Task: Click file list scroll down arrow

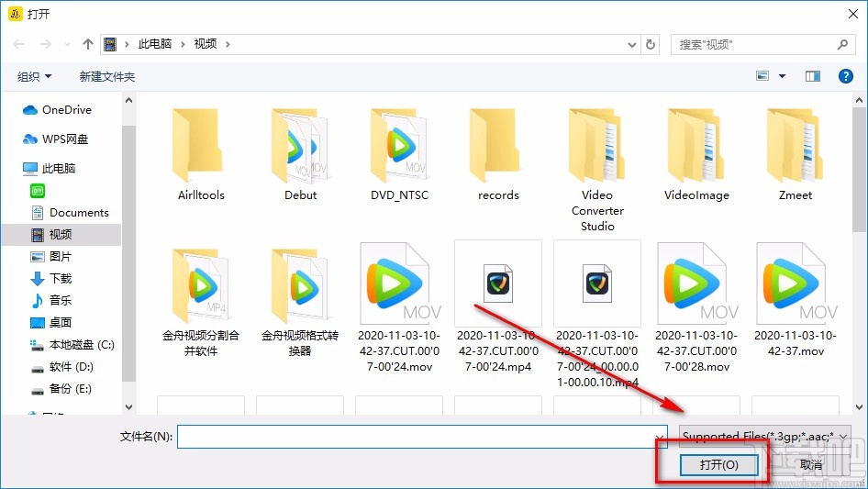Action: point(859,407)
